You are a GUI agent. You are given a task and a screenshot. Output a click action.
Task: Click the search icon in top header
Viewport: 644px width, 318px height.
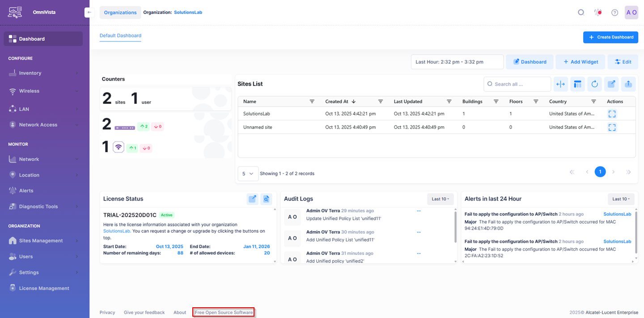[x=581, y=13]
